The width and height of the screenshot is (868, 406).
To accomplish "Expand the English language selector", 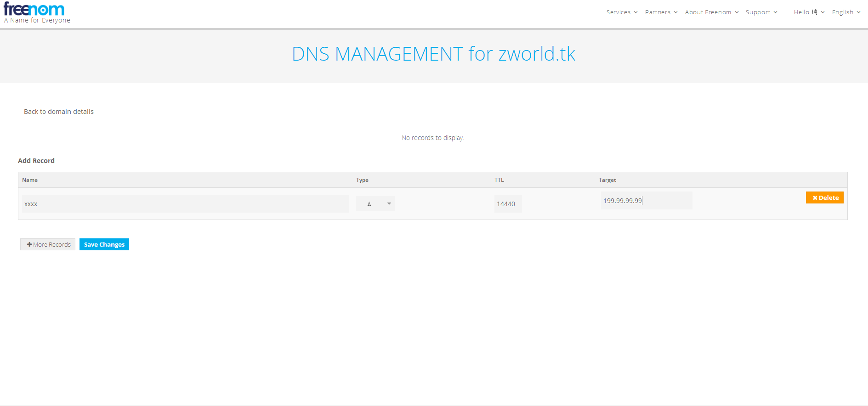I will [846, 12].
